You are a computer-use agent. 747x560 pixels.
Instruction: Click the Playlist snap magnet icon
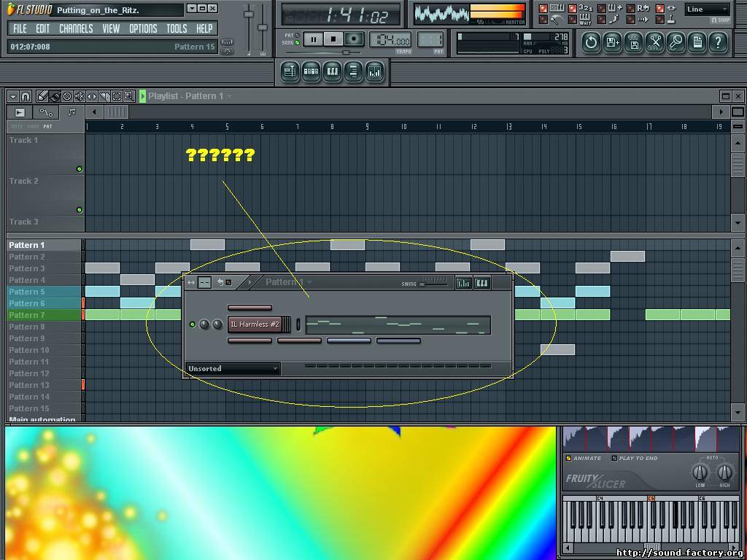(x=26, y=97)
